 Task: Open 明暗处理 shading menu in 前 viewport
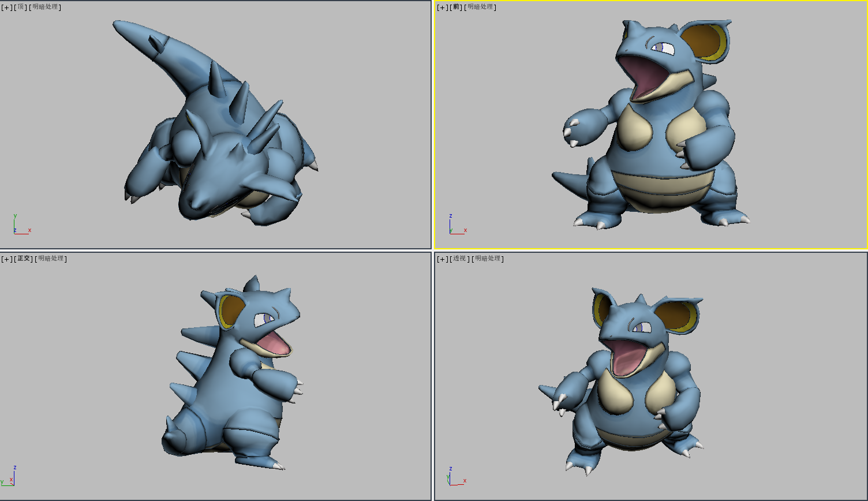click(x=481, y=7)
